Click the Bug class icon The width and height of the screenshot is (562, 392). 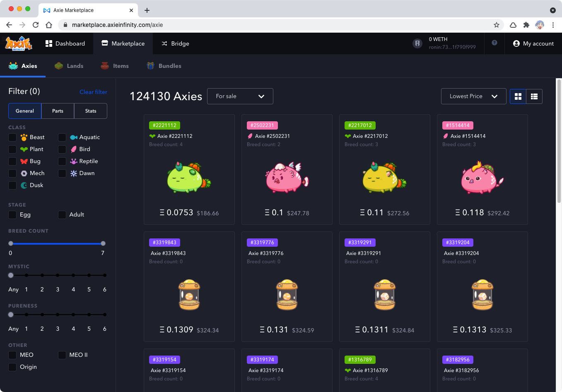pyautogui.click(x=24, y=161)
